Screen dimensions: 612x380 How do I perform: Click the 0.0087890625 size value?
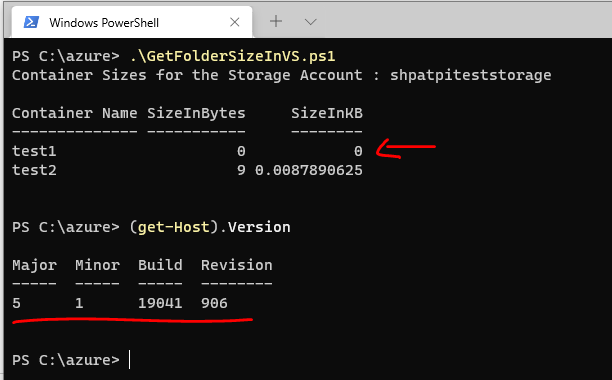coord(309,170)
